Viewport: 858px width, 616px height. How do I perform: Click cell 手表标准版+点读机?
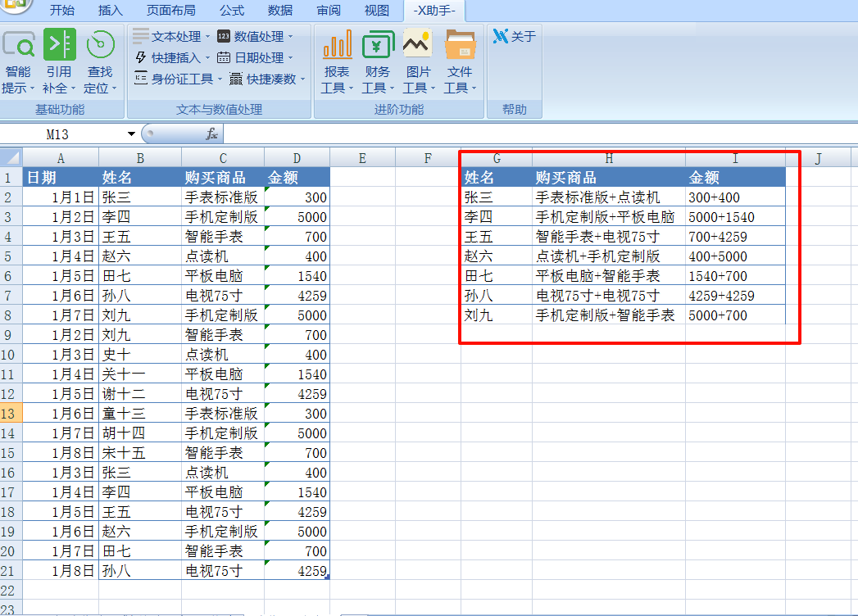click(x=609, y=197)
